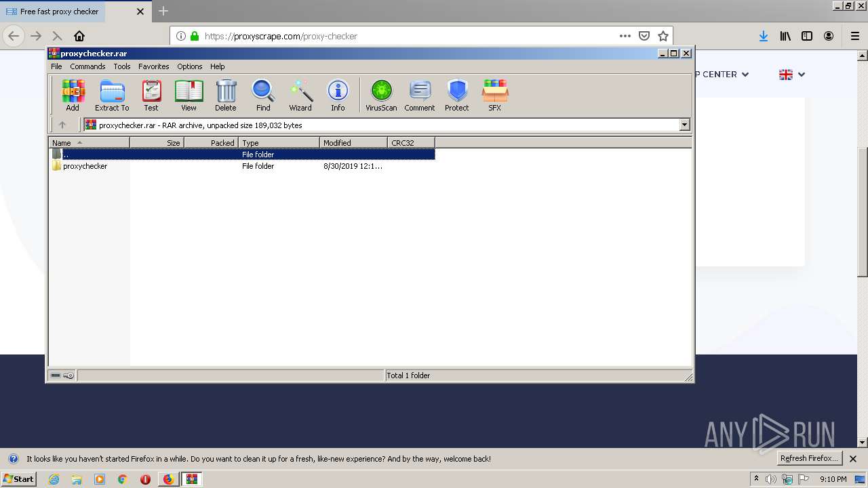Click the Extract To toolbar icon
Image resolution: width=868 pixels, height=488 pixels.
point(112,95)
